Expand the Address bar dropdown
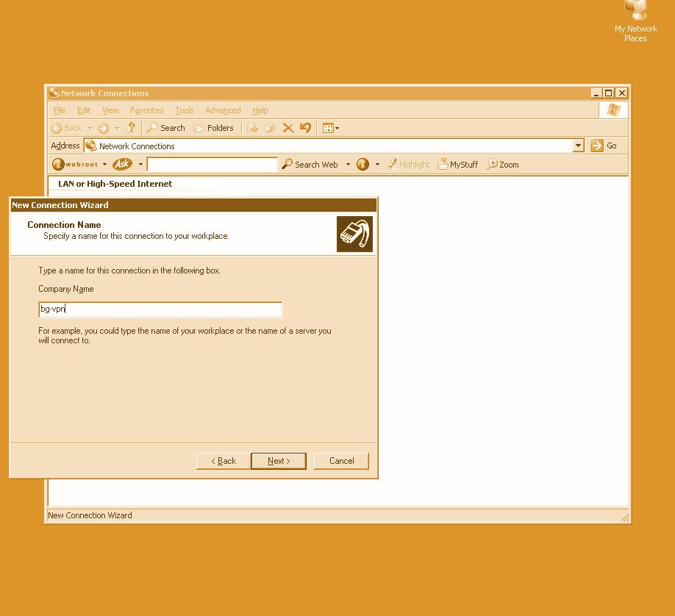675x616 pixels. point(578,146)
